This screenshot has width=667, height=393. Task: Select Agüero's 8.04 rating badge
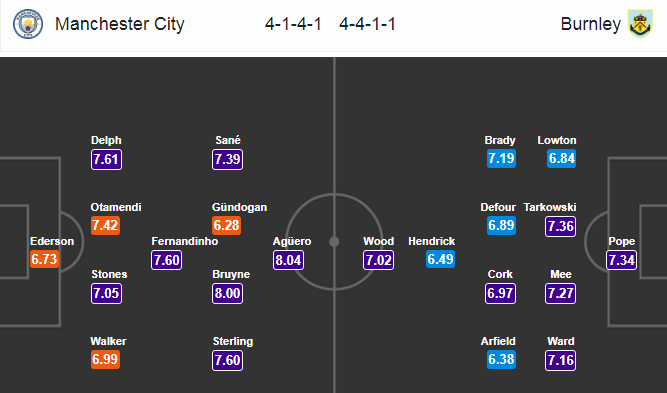(288, 259)
